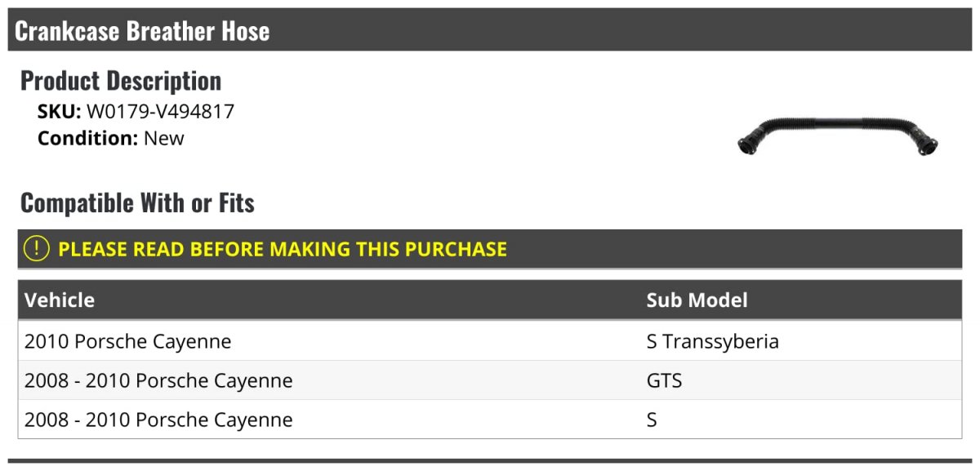Open the breather hose product image
Viewport: 980px width, 471px height.
[837, 136]
